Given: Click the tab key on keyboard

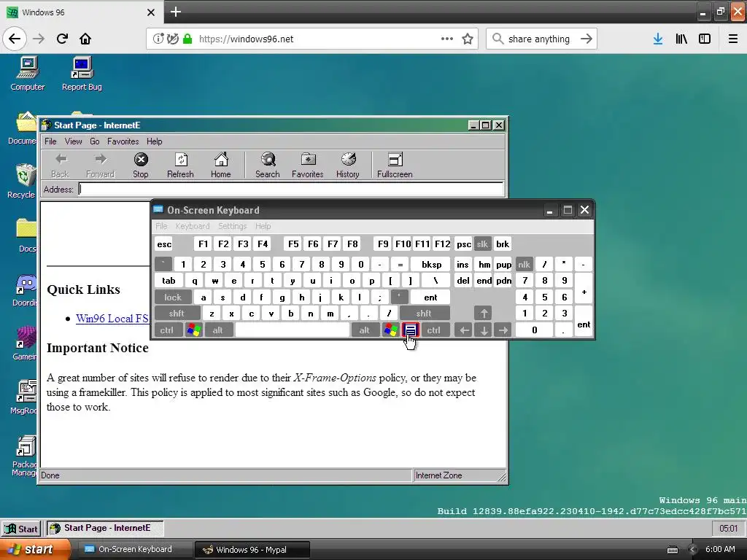Looking at the screenshot, I should [169, 281].
